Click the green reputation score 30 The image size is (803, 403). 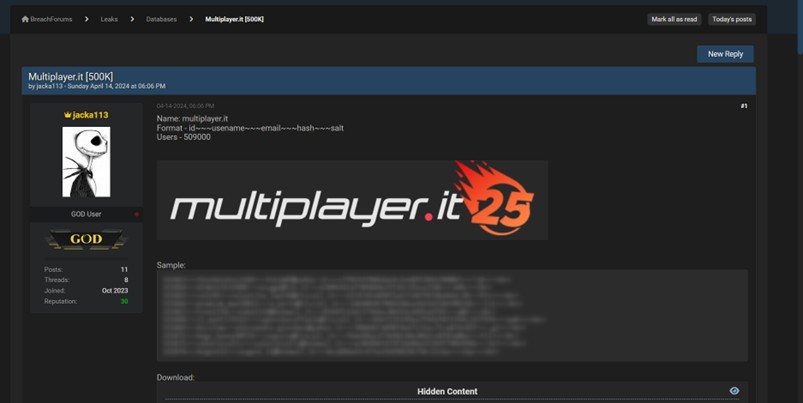[124, 301]
